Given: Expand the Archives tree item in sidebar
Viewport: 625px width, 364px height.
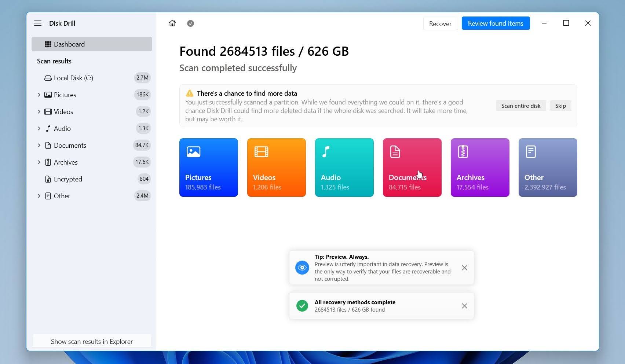Looking at the screenshot, I should (x=39, y=162).
